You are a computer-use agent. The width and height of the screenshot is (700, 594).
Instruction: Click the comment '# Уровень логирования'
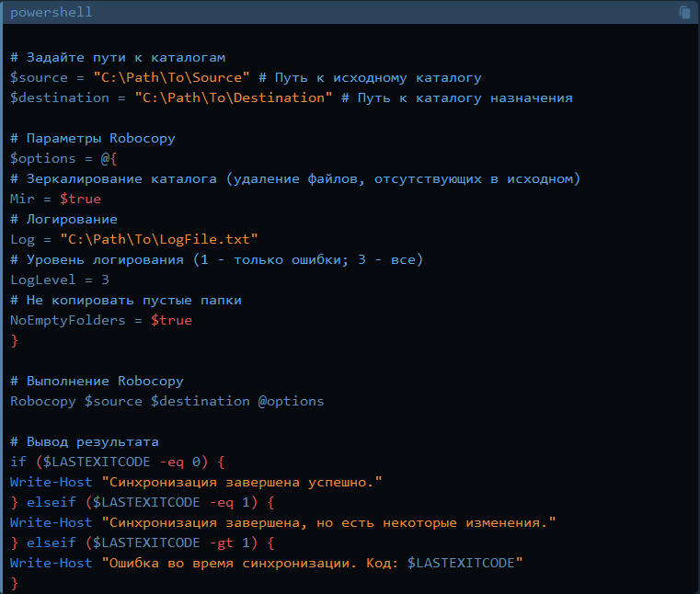pos(216,259)
